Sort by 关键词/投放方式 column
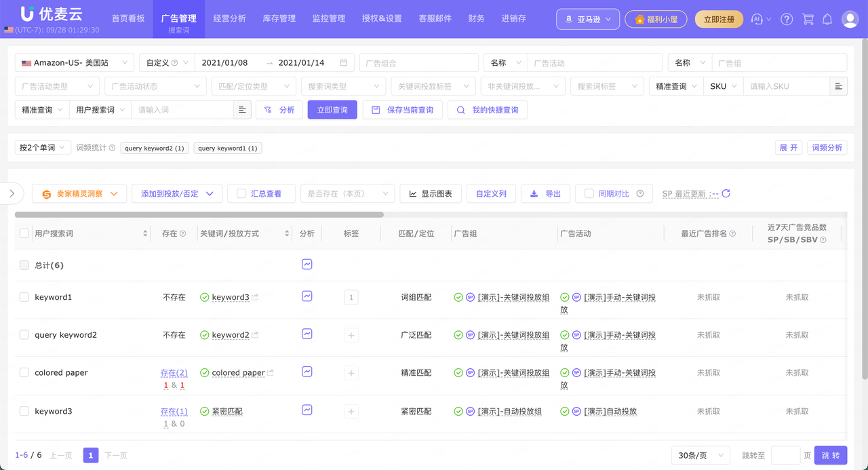868x470 pixels. tap(285, 233)
